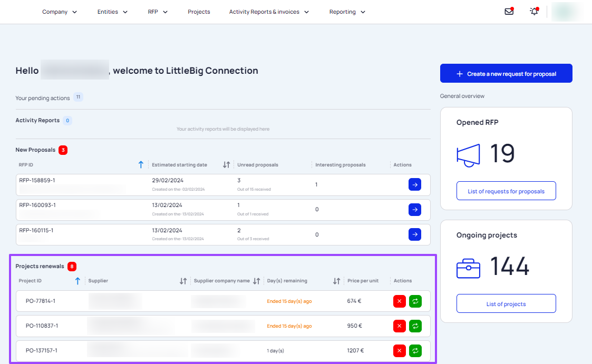
Task: Select RFP-160115-1 text
Action: pos(36,231)
